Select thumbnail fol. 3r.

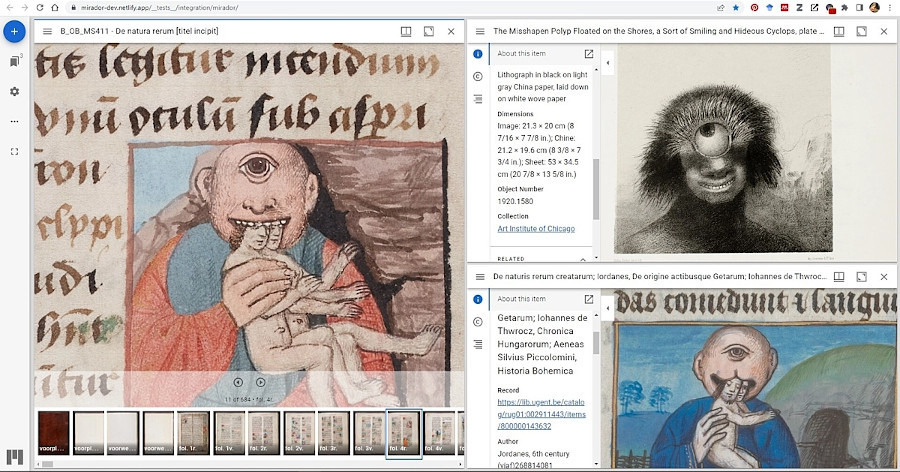click(334, 433)
